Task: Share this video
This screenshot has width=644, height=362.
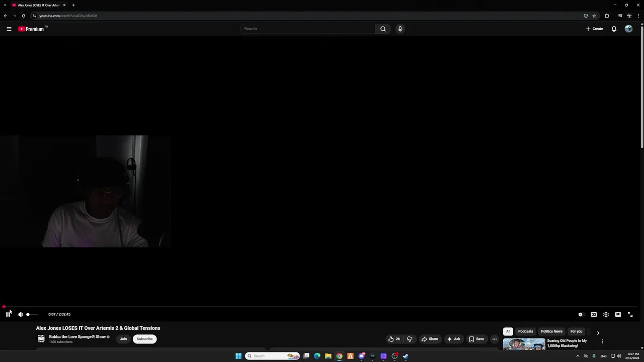Action: (430, 339)
